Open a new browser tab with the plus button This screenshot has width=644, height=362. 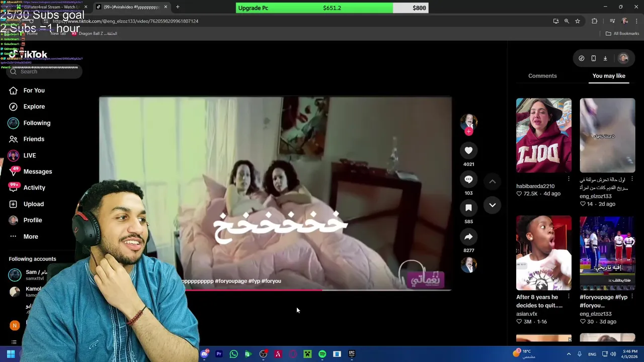[x=178, y=7]
